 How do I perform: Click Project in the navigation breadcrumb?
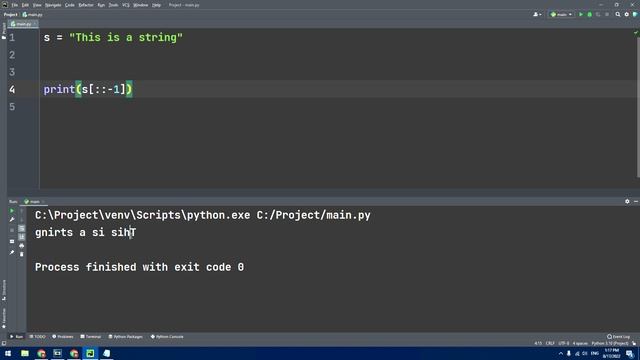(10, 14)
